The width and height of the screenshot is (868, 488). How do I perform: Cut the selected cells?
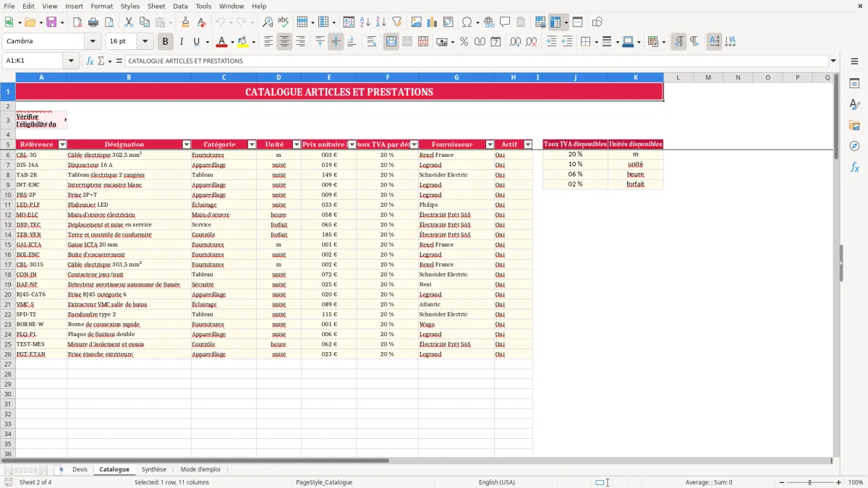click(128, 22)
